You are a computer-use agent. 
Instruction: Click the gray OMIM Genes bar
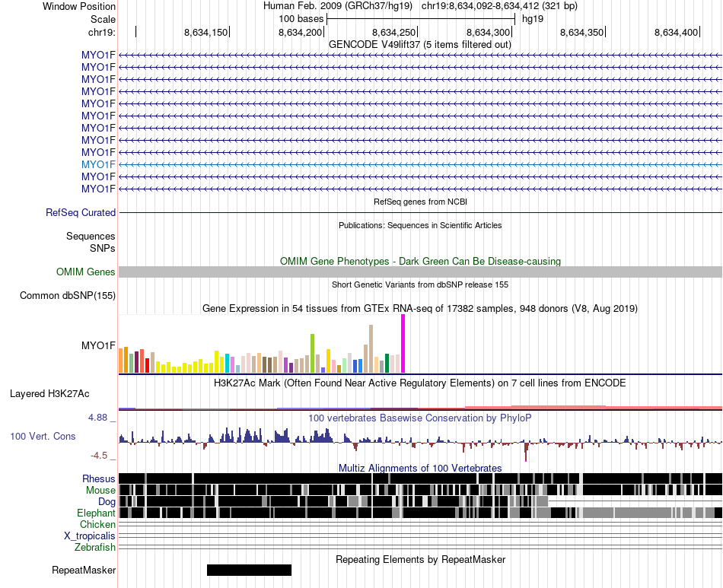(x=420, y=272)
